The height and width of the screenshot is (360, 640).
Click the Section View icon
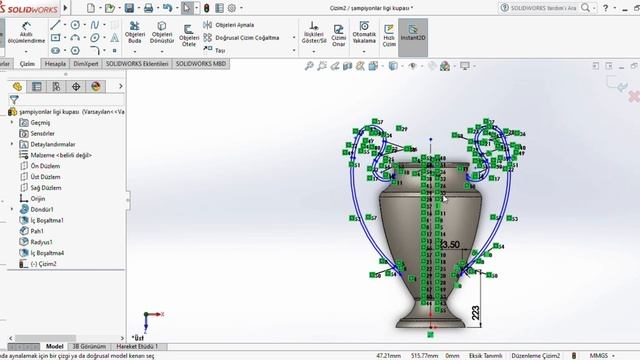[x=347, y=66]
